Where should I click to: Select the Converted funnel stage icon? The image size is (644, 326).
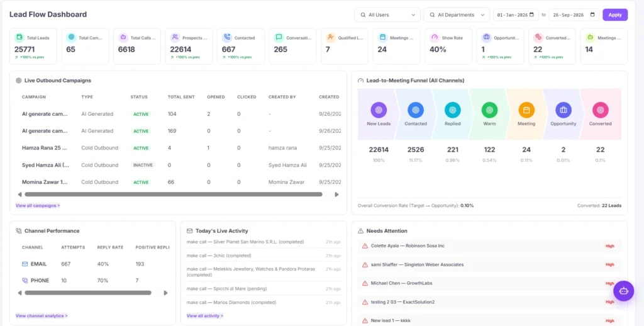601,110
